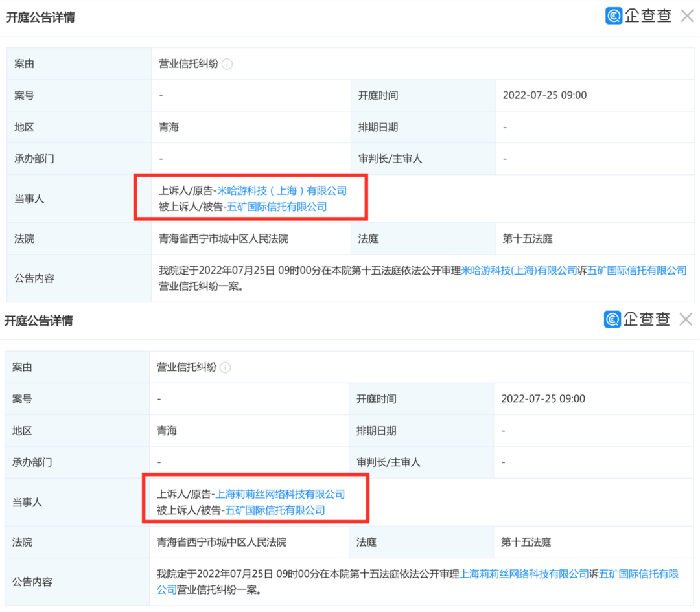Click 青海省西宁市城中区人民法院 in the bottom panel

click(222, 542)
